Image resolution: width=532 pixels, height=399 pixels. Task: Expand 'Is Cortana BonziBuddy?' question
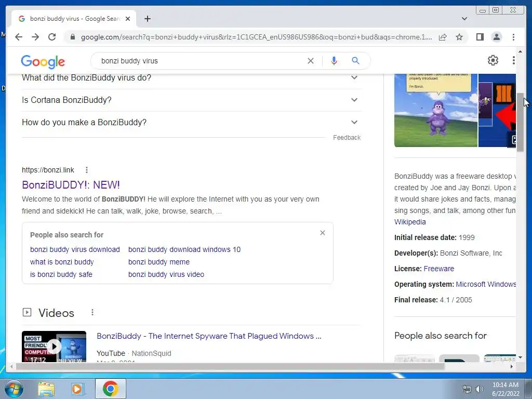[x=192, y=100]
